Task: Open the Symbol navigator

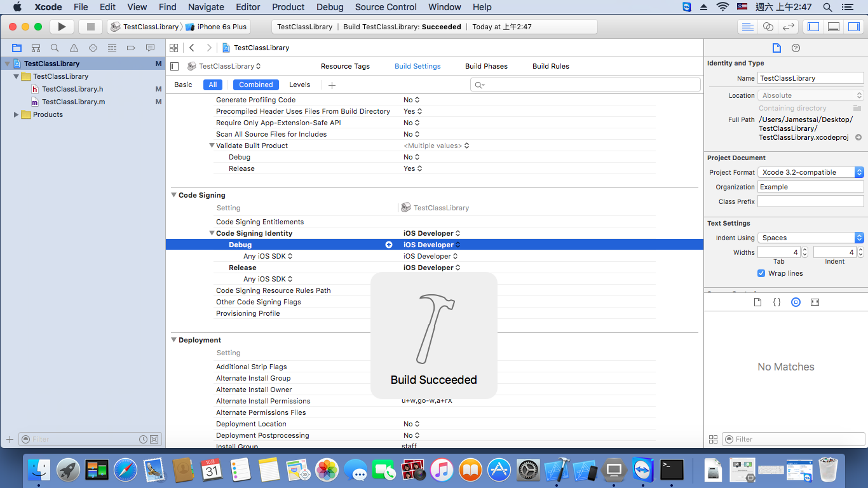Action: click(36, 48)
